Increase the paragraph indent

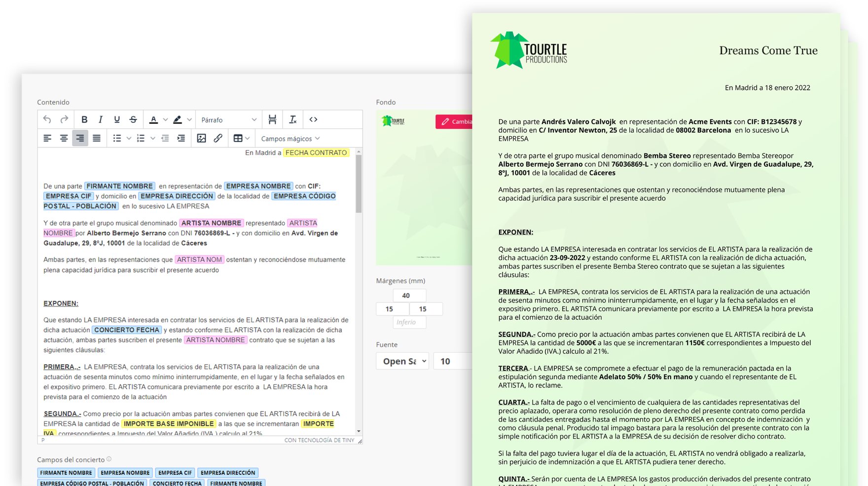[x=181, y=138]
